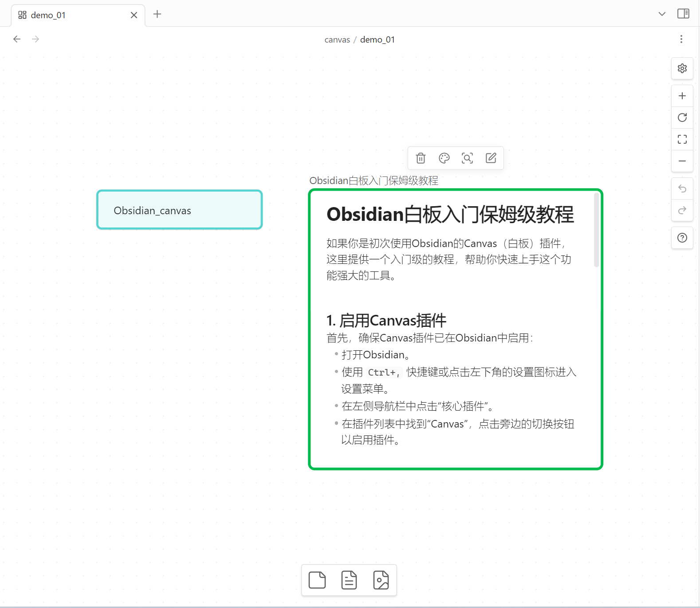Open the tab list dropdown chevron
Image resolution: width=700 pixels, height=608 pixels.
[662, 14]
